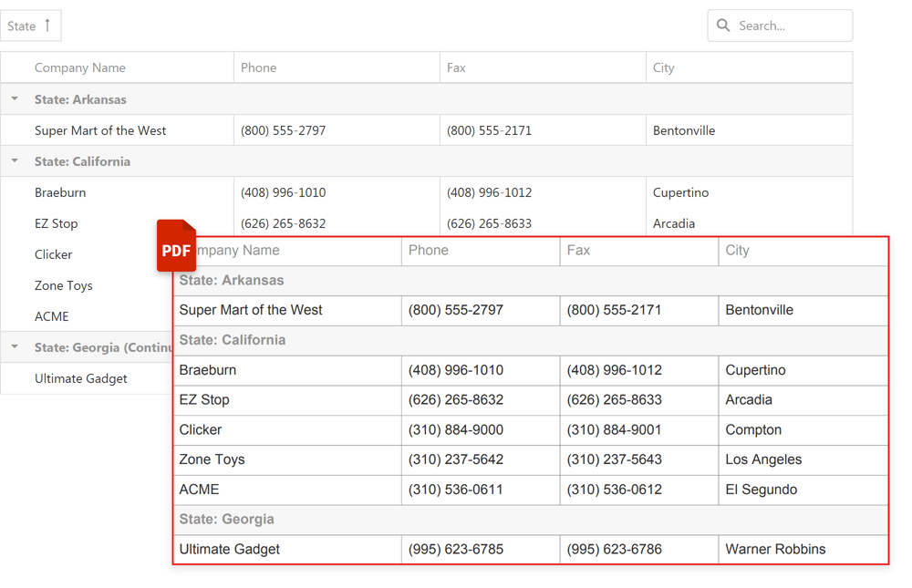Image resolution: width=912 pixels, height=588 pixels.
Task: Select the Super Mart of the West row
Action: coord(100,130)
